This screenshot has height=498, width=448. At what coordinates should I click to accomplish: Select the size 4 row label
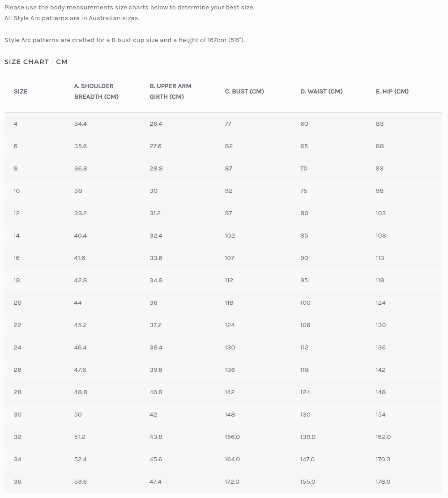pos(16,123)
